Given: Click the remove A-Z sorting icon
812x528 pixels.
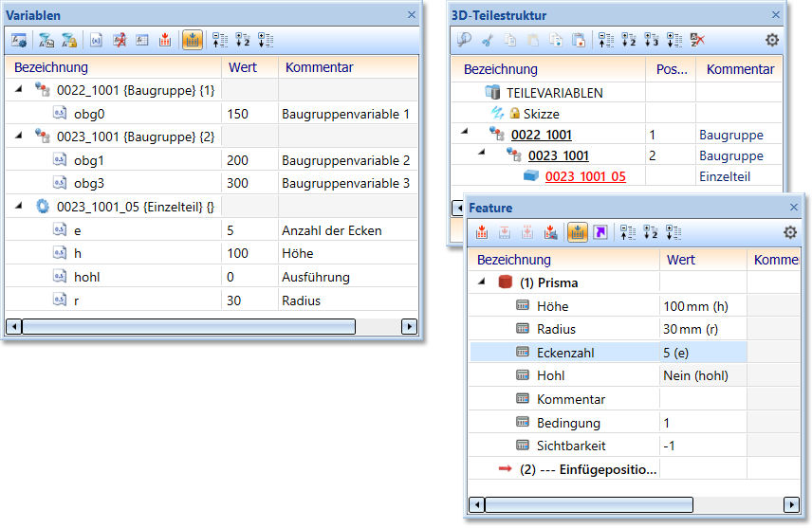Looking at the screenshot, I should point(697,40).
